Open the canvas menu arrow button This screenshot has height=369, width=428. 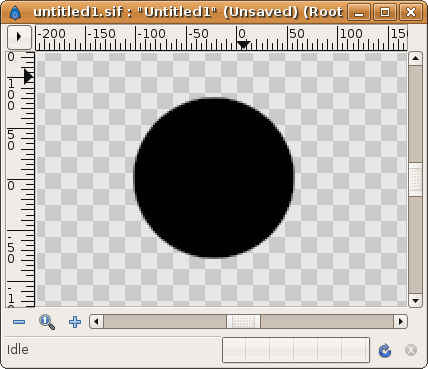coord(19,37)
